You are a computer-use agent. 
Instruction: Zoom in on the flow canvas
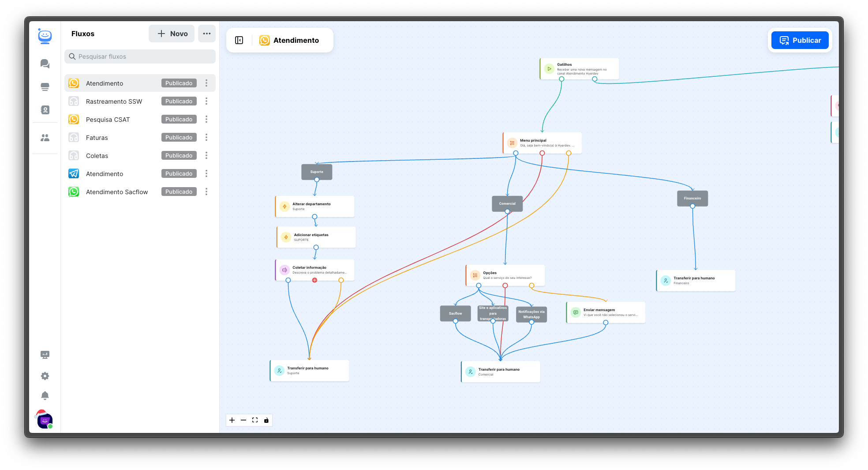point(232,420)
